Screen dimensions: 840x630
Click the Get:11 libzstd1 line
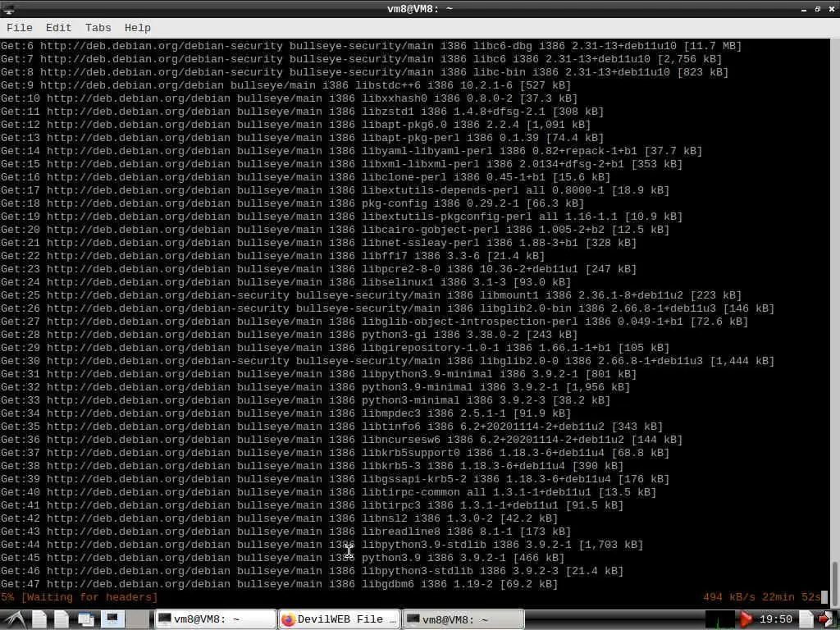coord(302,112)
